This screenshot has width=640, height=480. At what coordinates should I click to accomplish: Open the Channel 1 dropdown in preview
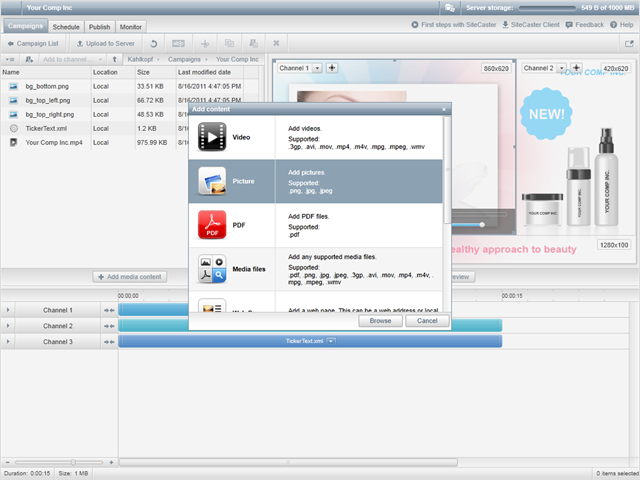299,68
